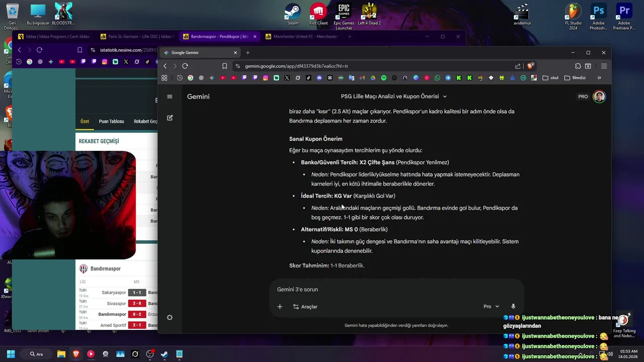
Task: Open the 'filmdizi' bookmarks folder
Action: pyautogui.click(x=575, y=78)
